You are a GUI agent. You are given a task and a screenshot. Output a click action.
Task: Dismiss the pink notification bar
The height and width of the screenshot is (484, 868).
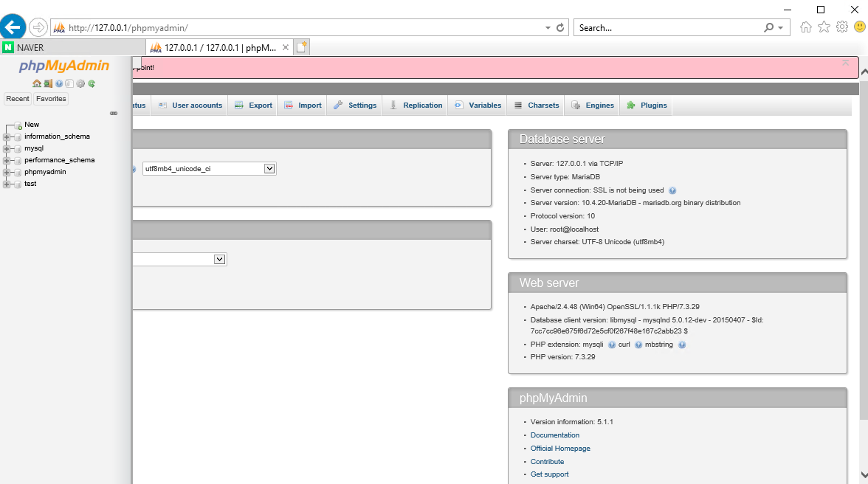845,63
